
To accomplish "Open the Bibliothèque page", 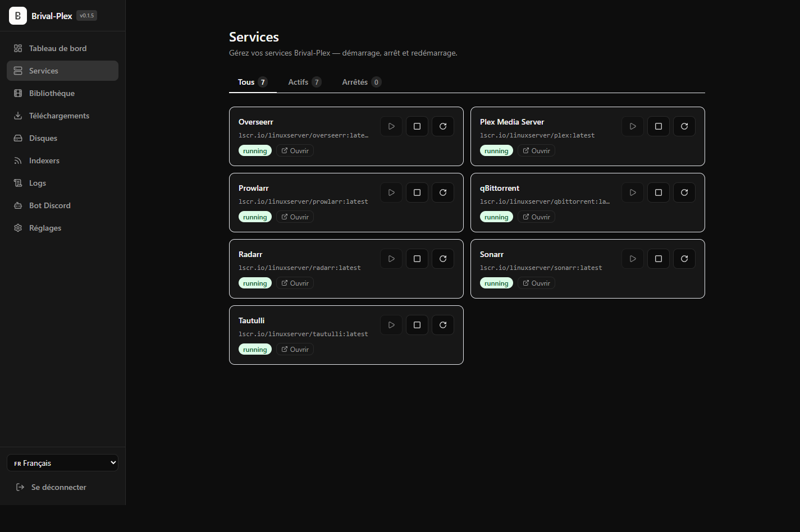I will click(x=62, y=93).
